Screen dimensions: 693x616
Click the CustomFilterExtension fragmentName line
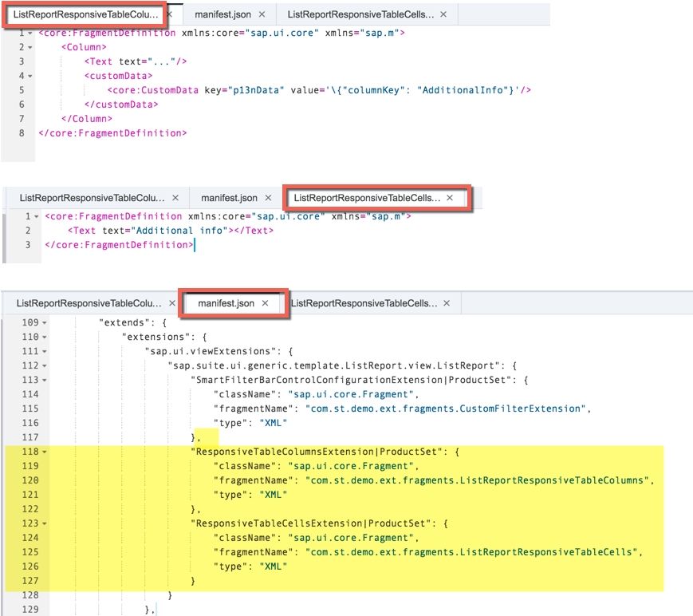click(399, 409)
